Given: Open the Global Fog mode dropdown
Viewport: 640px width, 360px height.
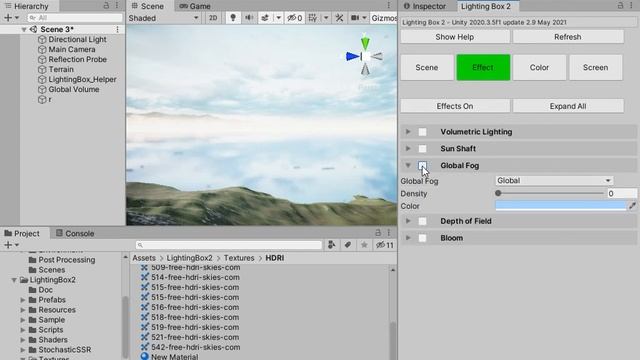Looking at the screenshot, I should (x=554, y=180).
